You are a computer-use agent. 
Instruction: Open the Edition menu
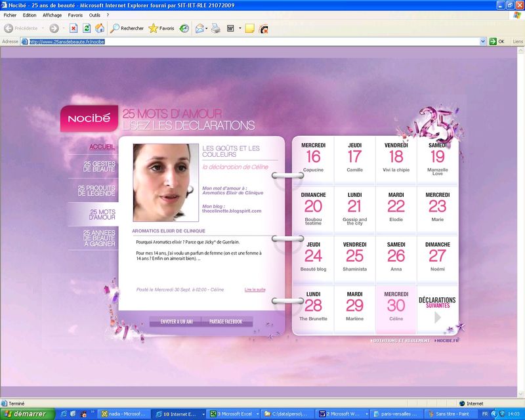coord(30,15)
